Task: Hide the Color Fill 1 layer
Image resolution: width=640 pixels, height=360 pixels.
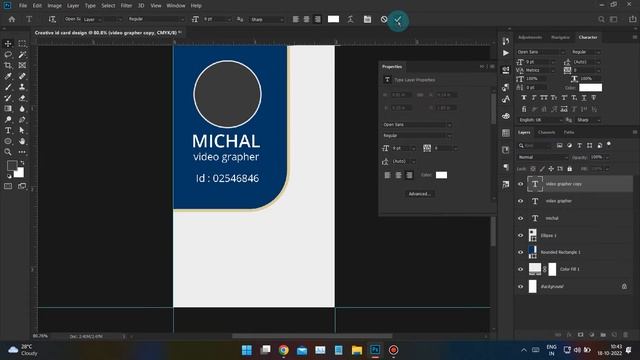Action: tap(520, 269)
